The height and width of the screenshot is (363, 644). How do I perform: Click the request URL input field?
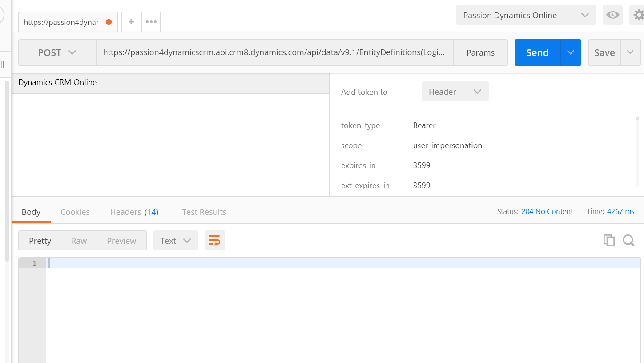click(274, 52)
